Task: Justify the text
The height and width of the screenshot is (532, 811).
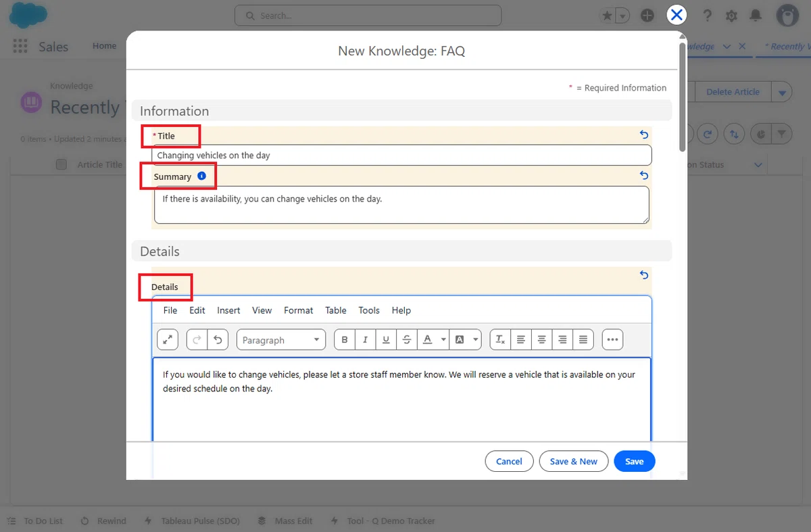Action: 583,339
